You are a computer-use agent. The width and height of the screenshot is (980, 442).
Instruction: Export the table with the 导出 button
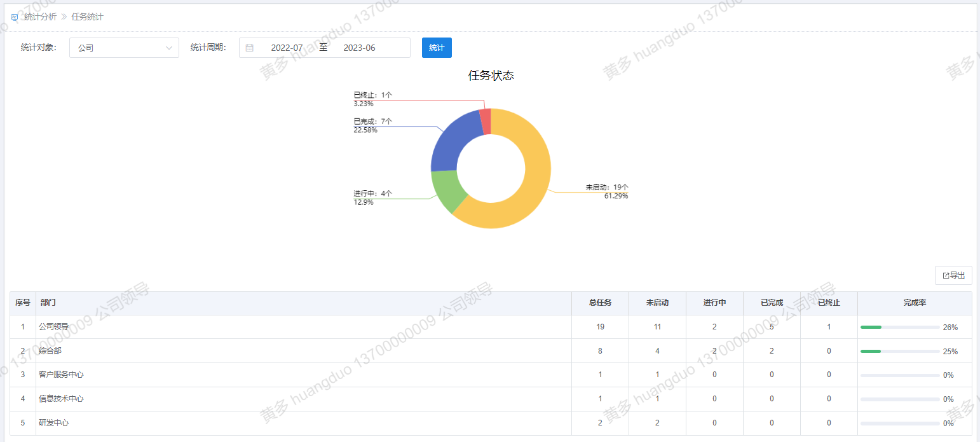click(x=953, y=275)
